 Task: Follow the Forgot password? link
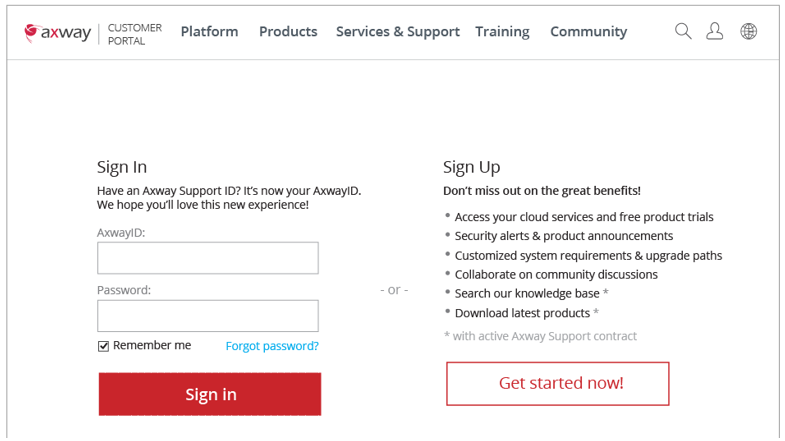point(272,346)
